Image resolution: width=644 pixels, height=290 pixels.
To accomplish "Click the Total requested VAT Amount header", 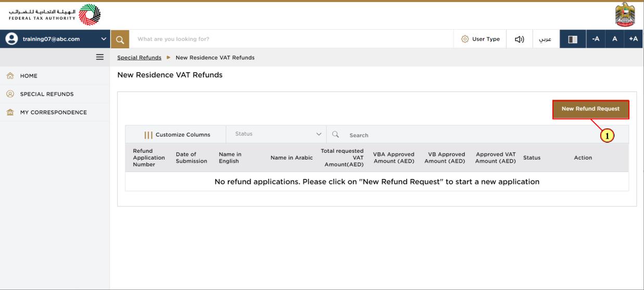I will (342, 157).
